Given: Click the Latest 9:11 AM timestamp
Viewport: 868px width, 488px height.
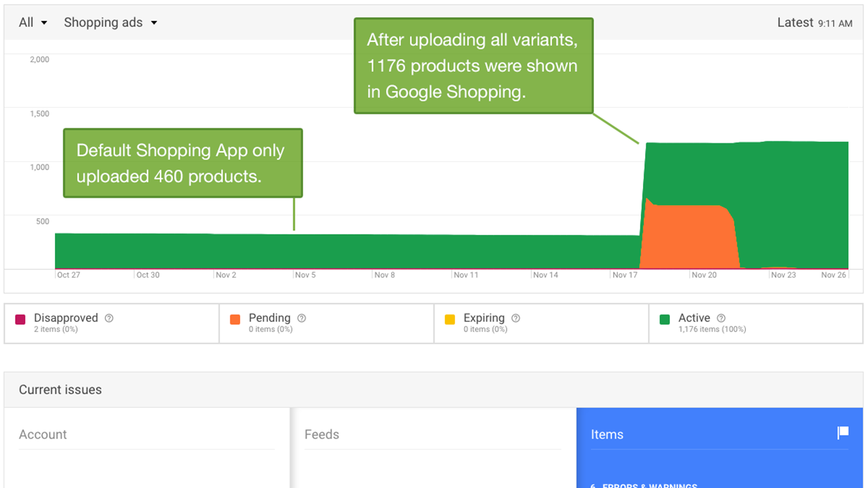Looking at the screenshot, I should click(x=814, y=23).
